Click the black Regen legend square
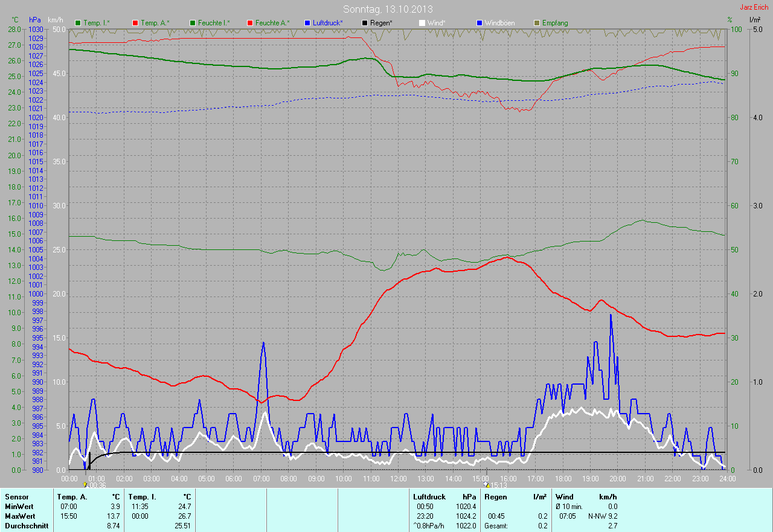Viewport: 773px width, 532px height. 365,23
